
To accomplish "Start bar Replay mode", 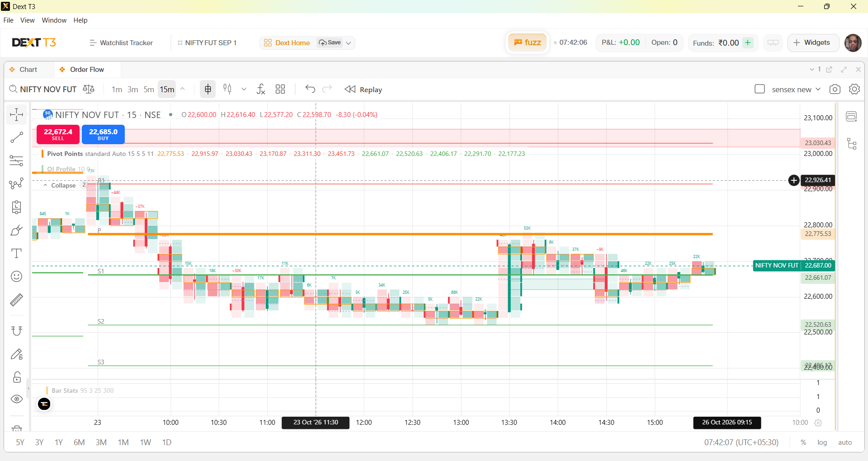I will tap(363, 89).
